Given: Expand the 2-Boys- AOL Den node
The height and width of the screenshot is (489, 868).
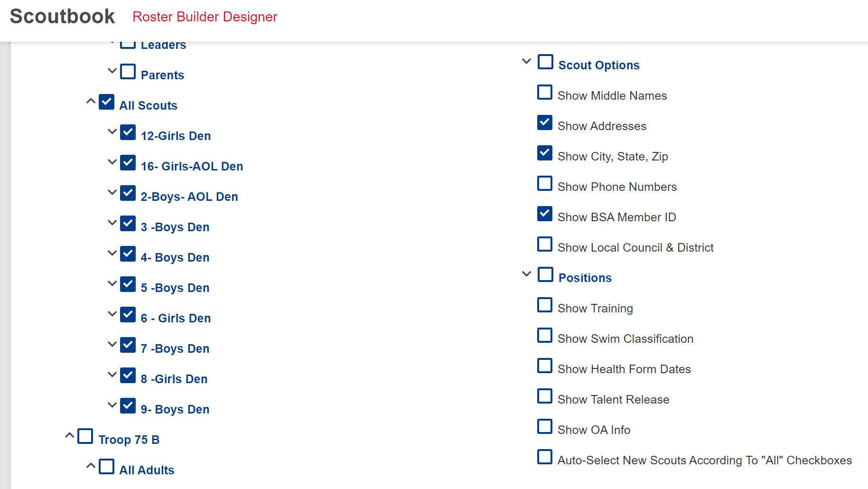Looking at the screenshot, I should click(x=112, y=193).
